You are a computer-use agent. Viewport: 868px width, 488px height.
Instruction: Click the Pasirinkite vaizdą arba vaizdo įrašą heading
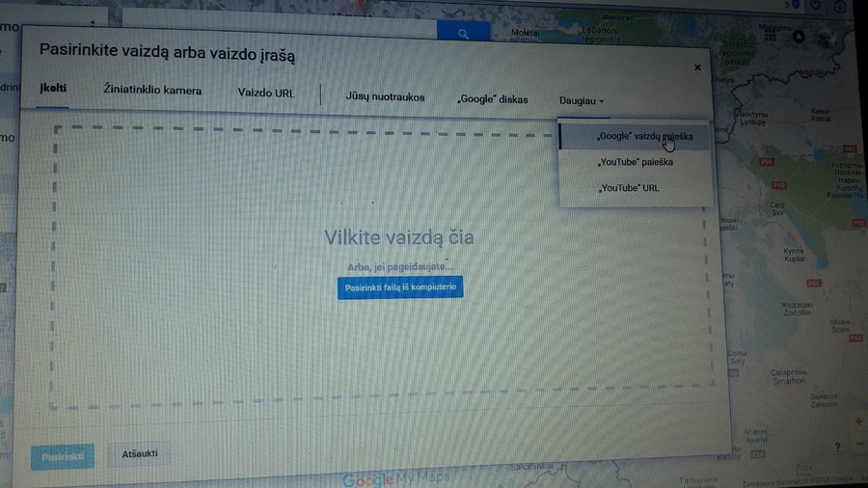[167, 53]
